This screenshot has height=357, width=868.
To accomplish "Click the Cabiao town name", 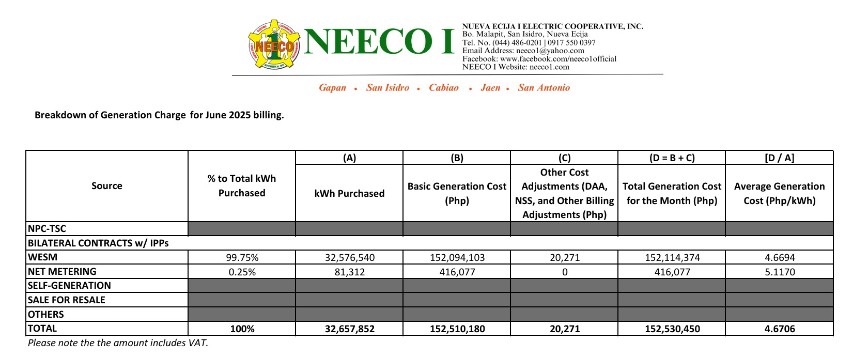I will (443, 88).
